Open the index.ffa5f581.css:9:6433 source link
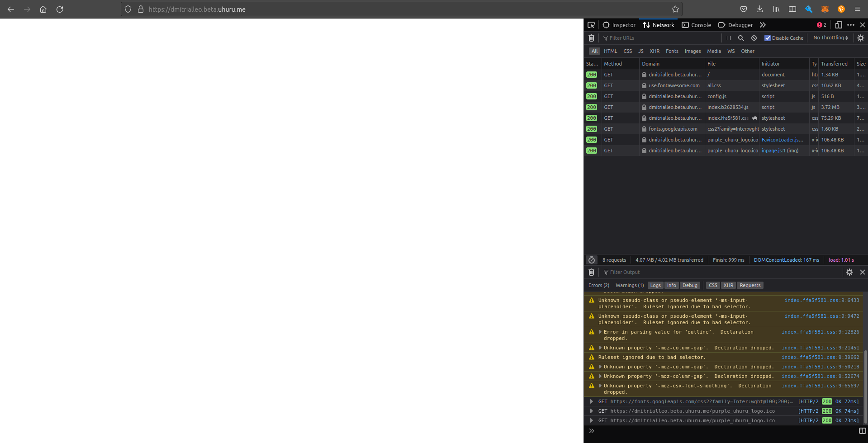 click(x=822, y=300)
